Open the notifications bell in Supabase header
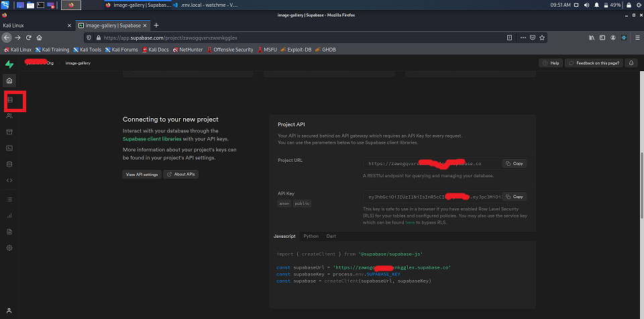Image resolution: width=644 pixels, height=319 pixels. pos(631,63)
